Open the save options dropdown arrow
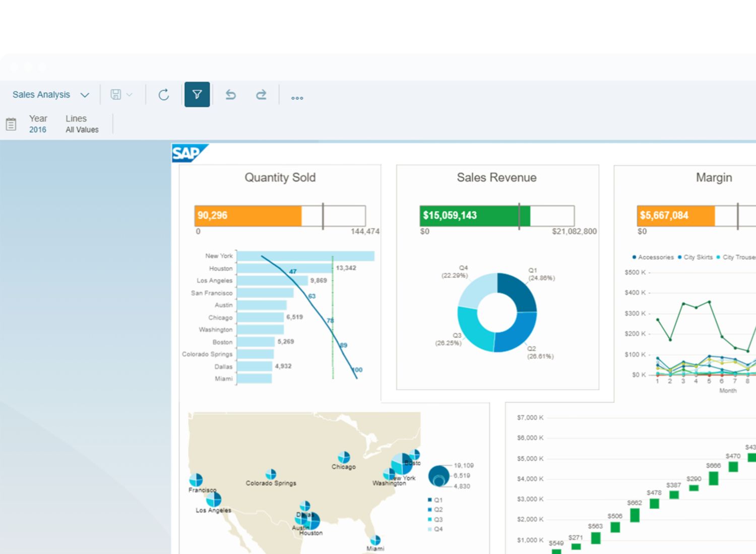Viewport: 756px width, 554px height. tap(130, 95)
